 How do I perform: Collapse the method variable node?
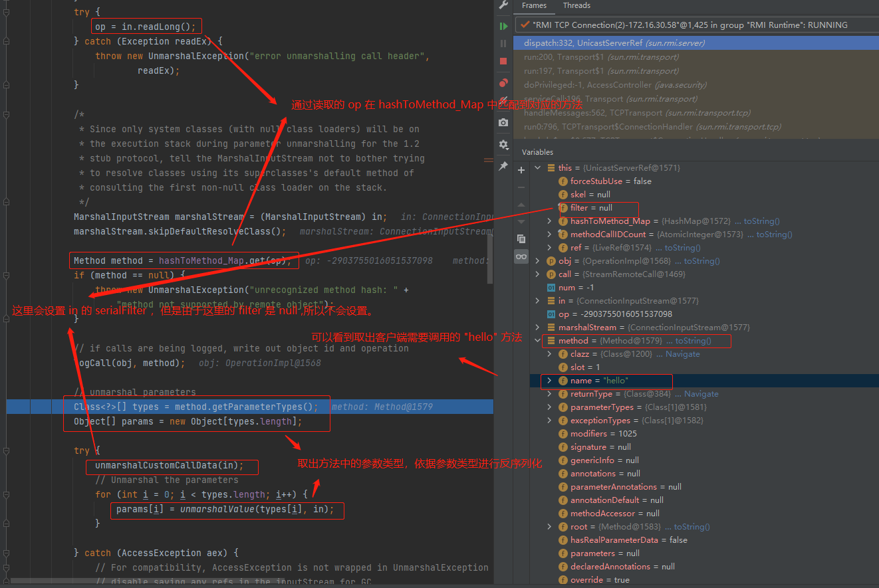(538, 341)
